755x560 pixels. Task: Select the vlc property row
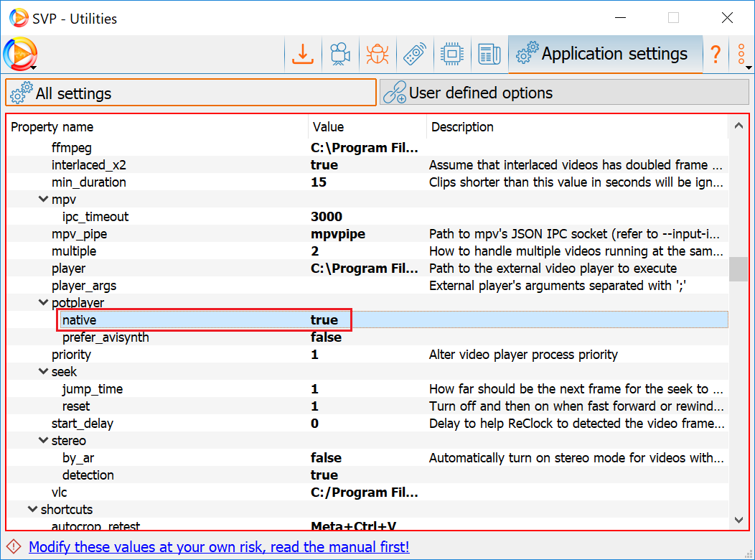tap(367, 492)
